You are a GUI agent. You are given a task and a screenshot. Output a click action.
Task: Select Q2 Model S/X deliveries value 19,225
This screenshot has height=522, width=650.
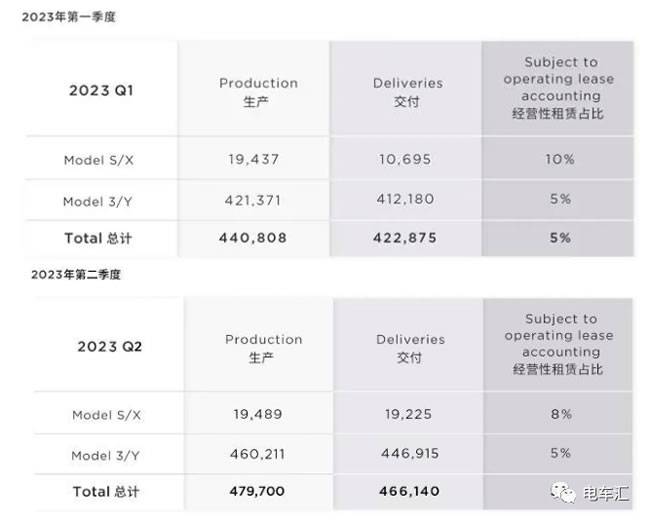(x=409, y=414)
